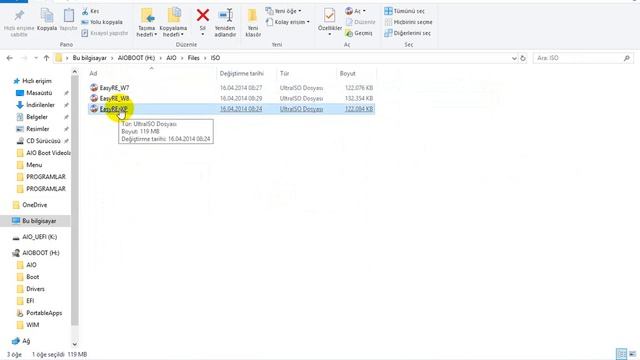Go back using the left arrow
The height and width of the screenshot is (360, 640).
[x=9, y=58]
